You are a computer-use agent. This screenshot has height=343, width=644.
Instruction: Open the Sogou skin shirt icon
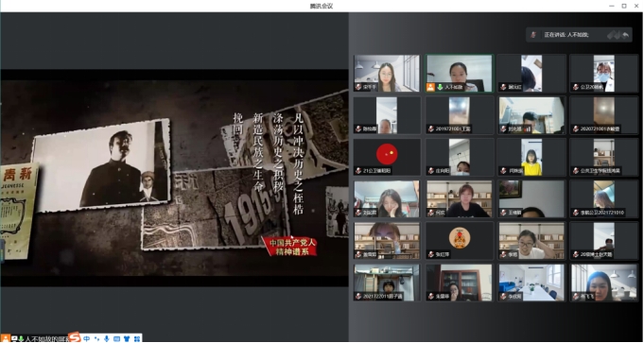(x=127, y=338)
